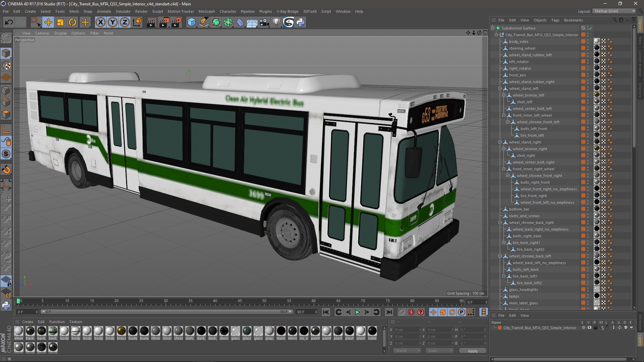The width and height of the screenshot is (644, 362).
Task: Toggle Subdivision Surface enable checkmark
Action: (x=591, y=28)
